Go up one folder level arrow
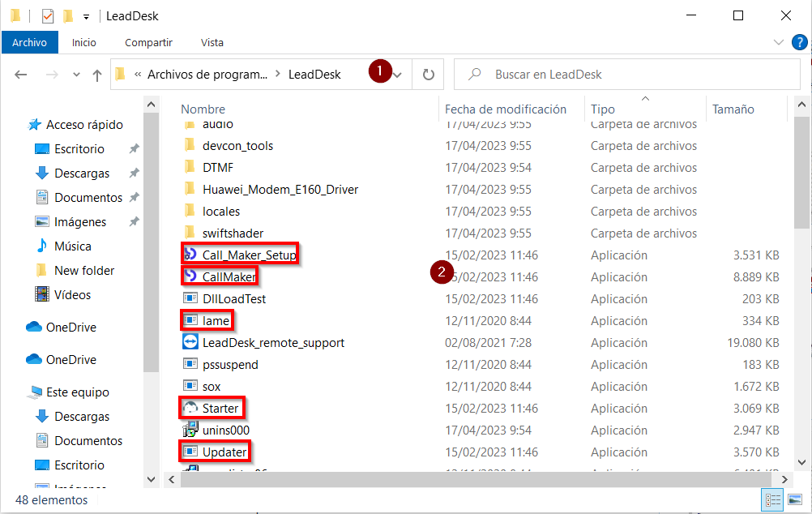The width and height of the screenshot is (812, 514). click(x=96, y=75)
